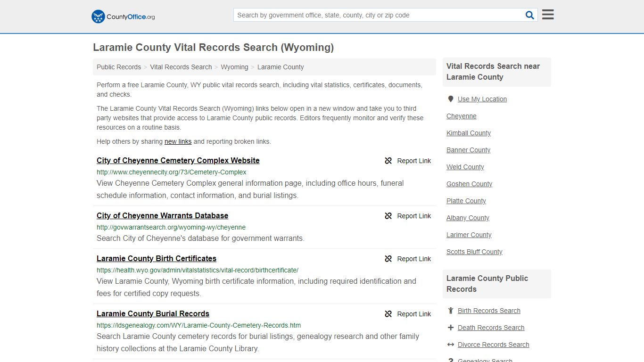The height and width of the screenshot is (362, 644).
Task: Click the CountyOffice.org logo
Action: [123, 16]
